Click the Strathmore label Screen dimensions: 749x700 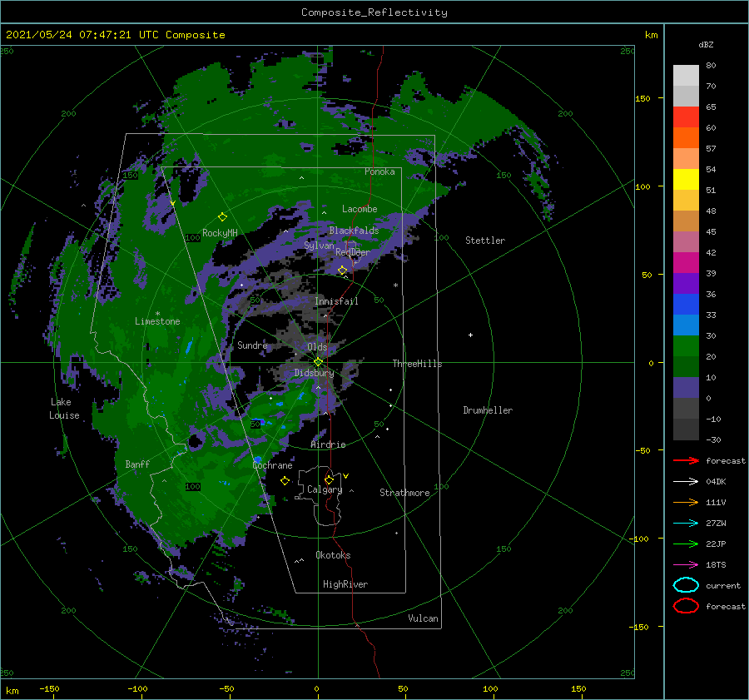point(404,493)
